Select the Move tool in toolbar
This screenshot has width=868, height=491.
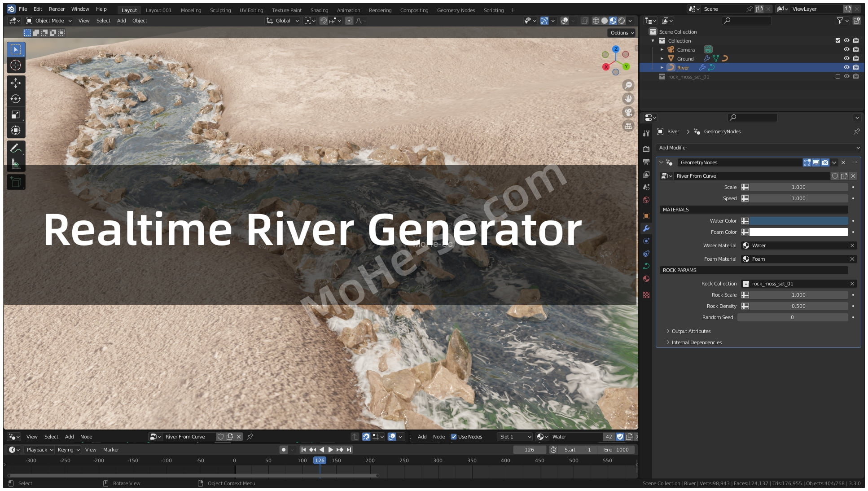click(16, 83)
